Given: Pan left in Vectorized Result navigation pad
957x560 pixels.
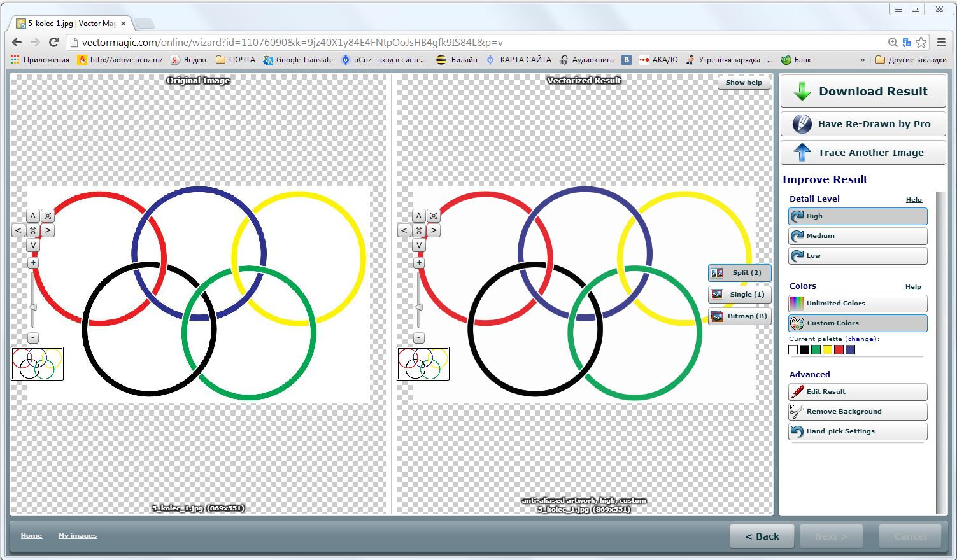Looking at the screenshot, I should tap(404, 230).
